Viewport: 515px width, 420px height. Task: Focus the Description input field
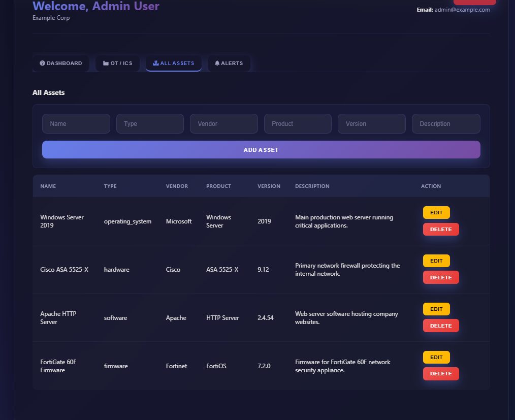(446, 124)
